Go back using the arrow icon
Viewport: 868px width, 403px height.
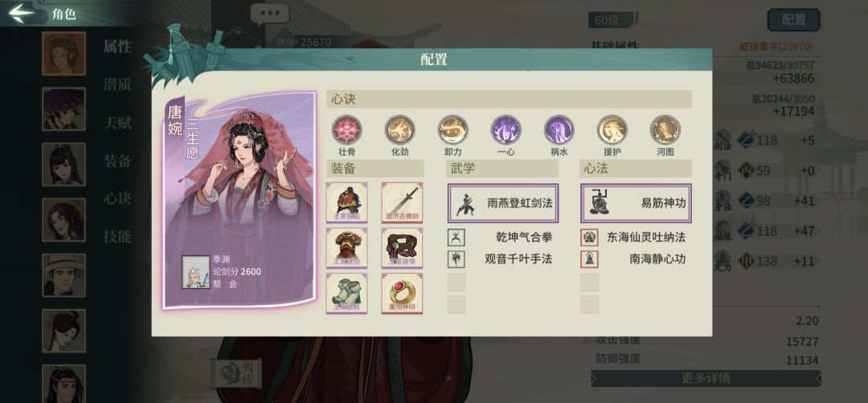(x=21, y=14)
